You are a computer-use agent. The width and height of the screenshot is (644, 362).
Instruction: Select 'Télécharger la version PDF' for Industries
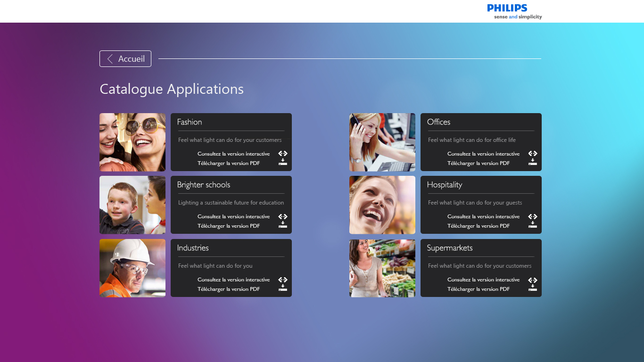(229, 289)
